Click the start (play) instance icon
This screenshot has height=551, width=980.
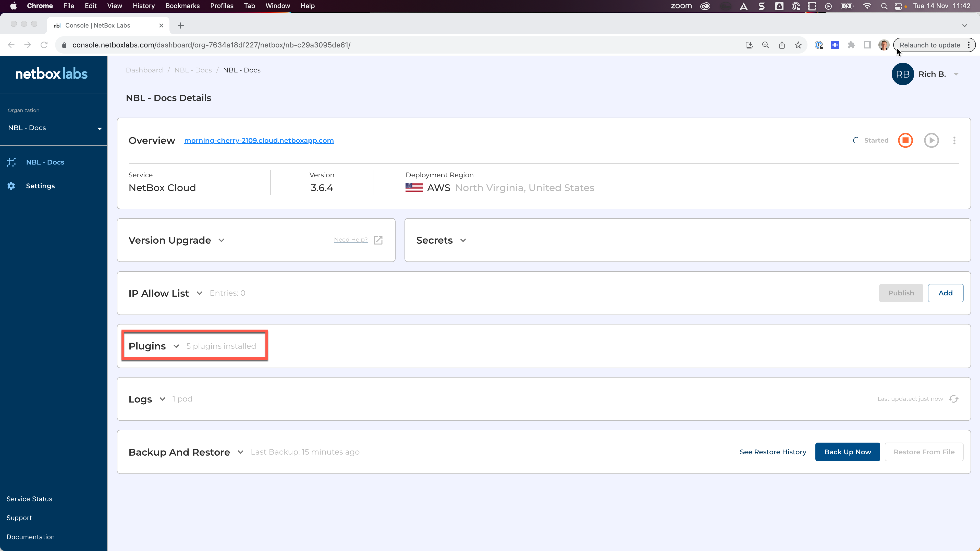(931, 140)
